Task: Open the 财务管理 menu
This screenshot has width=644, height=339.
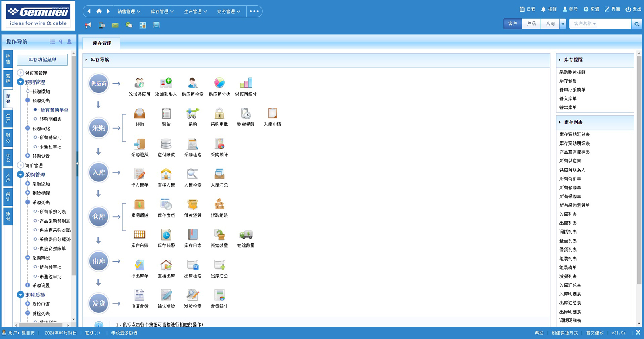Action: pos(228,11)
